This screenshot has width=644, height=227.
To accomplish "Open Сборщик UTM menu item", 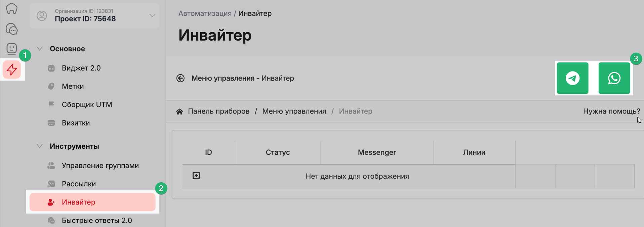I will [x=87, y=105].
